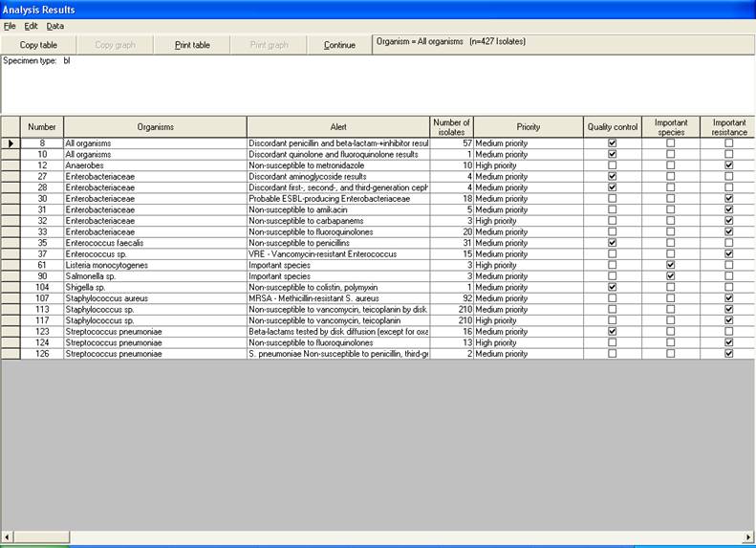The image size is (756, 548).
Task: Click the Copy table button
Action: click(x=38, y=45)
